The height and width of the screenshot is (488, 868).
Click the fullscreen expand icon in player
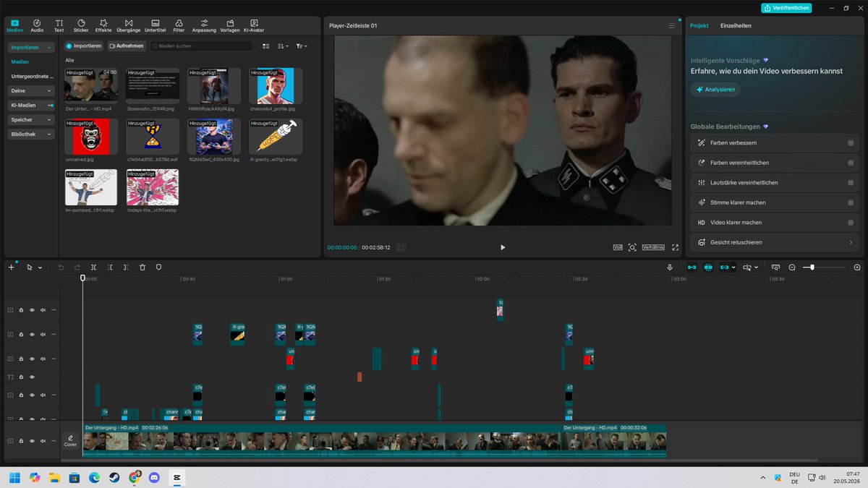click(x=675, y=247)
